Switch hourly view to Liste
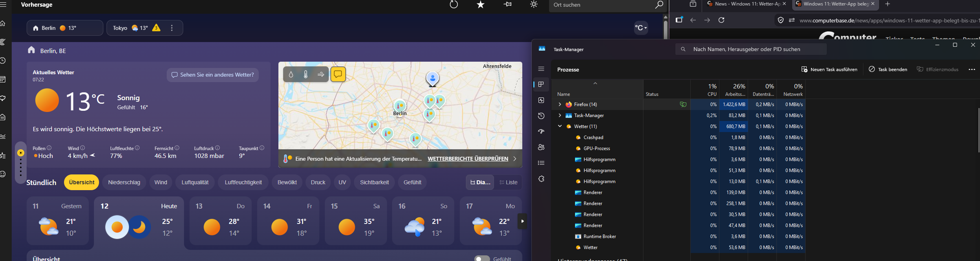 (508, 182)
